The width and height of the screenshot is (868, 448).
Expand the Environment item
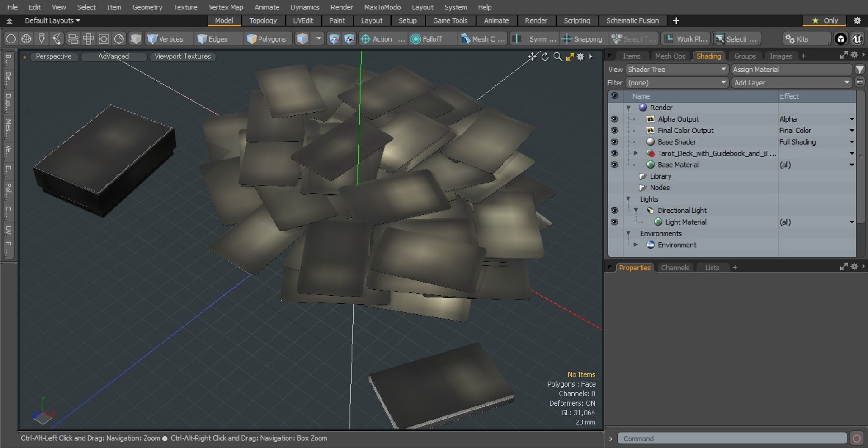tap(636, 245)
